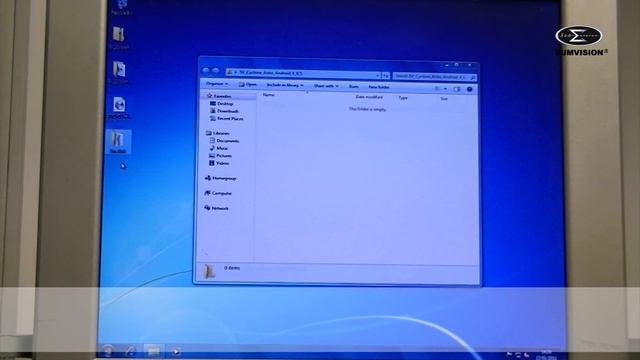Open the Action Center flag in the tray
The image size is (640, 360).
pos(509,354)
